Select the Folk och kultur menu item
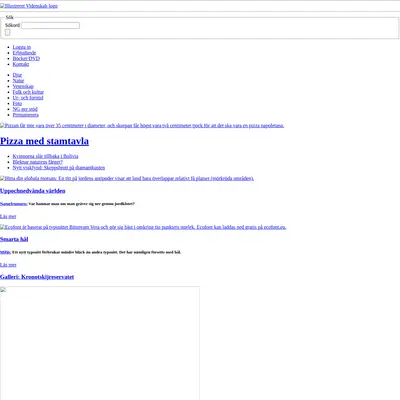Image resolution: width=400 pixels, height=400 pixels. [28, 92]
